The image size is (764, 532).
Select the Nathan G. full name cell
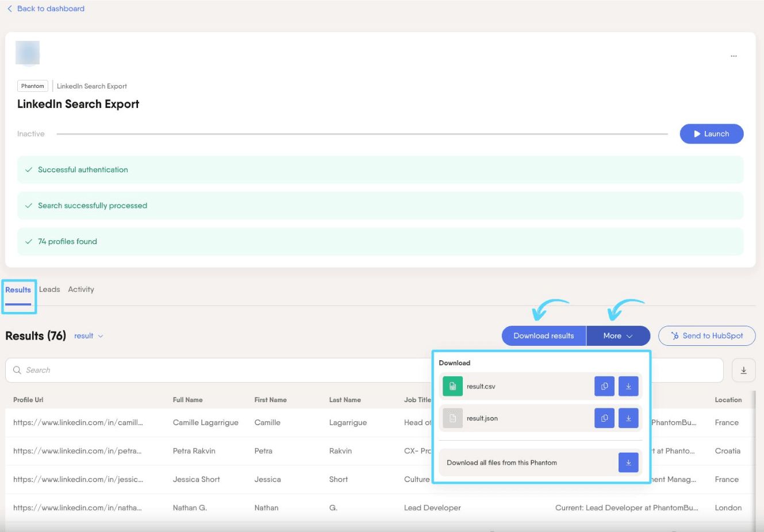click(190, 508)
